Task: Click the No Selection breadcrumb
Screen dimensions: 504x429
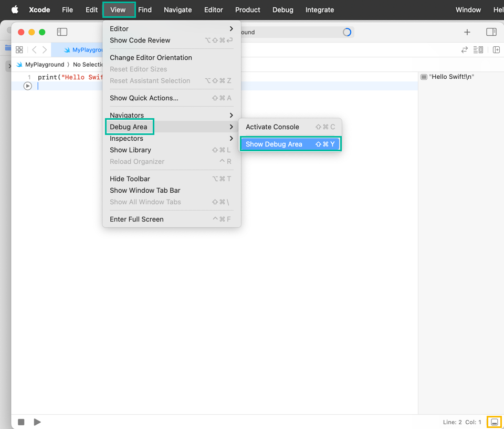Action: [x=88, y=64]
